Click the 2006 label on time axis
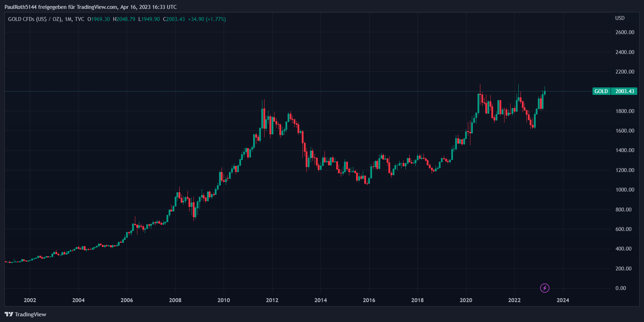644x322 pixels. (x=127, y=300)
